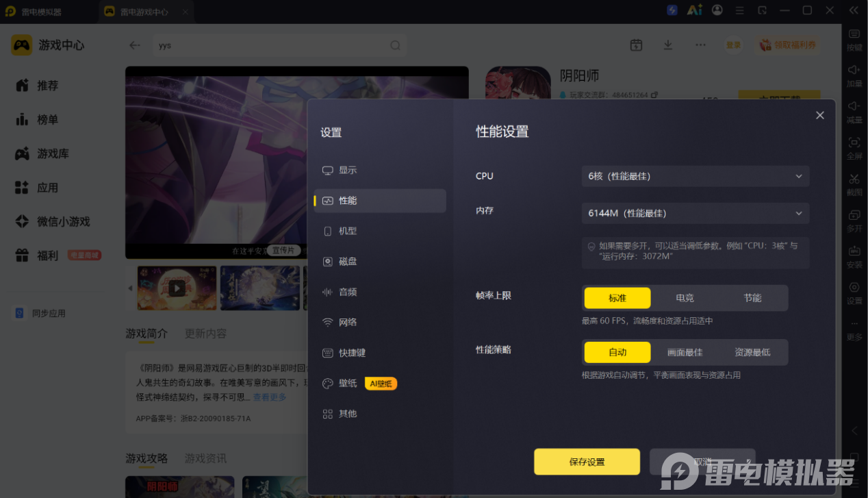Viewport: 868px width, 498px height.
Task: Open the hamburger menu in title bar
Action: [x=740, y=10]
